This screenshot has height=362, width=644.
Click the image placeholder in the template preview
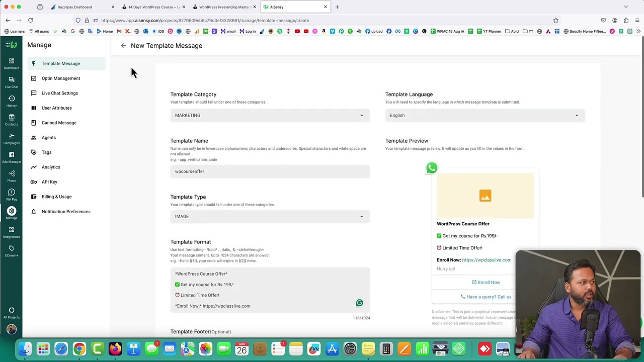coord(485,196)
